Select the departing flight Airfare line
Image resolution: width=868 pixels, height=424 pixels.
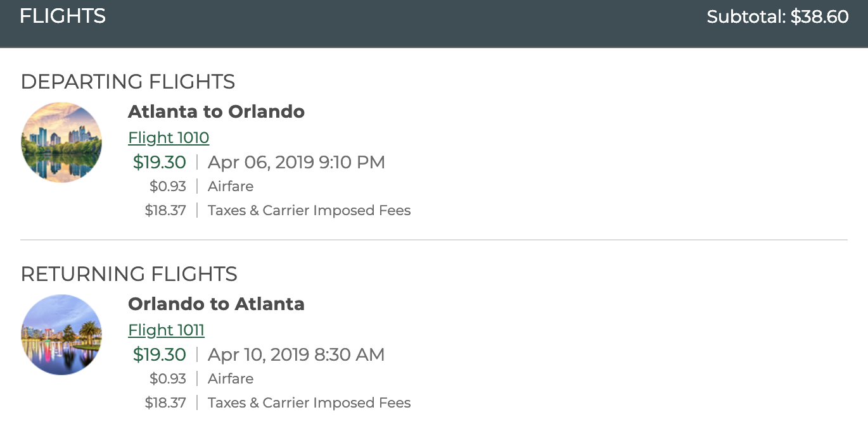click(231, 186)
